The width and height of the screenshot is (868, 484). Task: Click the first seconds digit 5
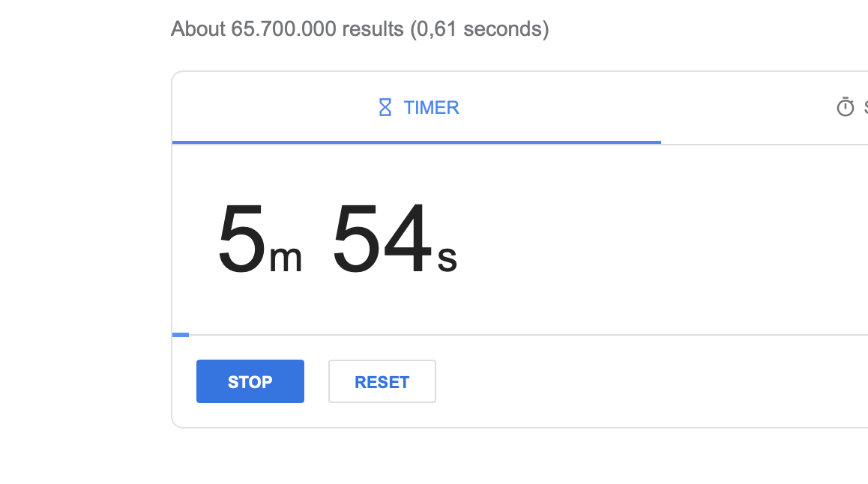(357, 240)
